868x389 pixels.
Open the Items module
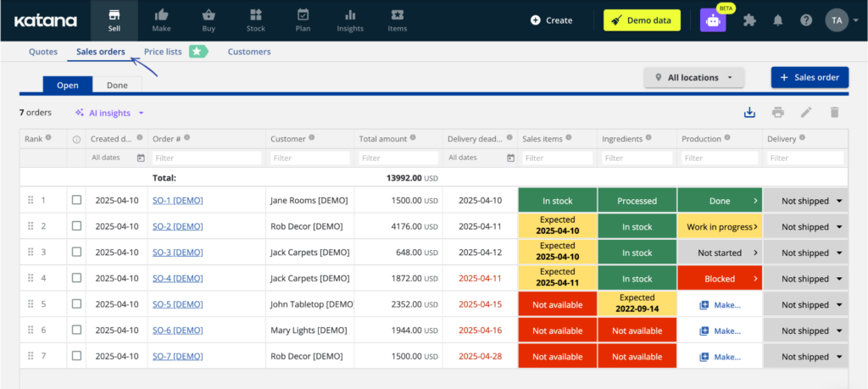coord(397,20)
